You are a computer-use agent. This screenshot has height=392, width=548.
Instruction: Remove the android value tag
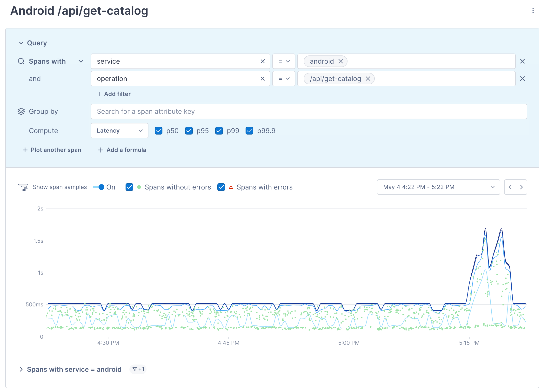(341, 61)
